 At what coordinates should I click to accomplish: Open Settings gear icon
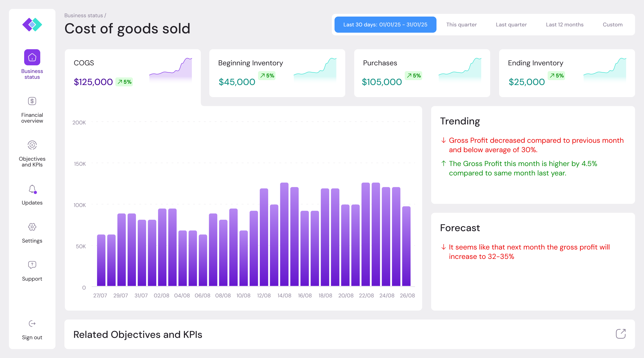32,227
